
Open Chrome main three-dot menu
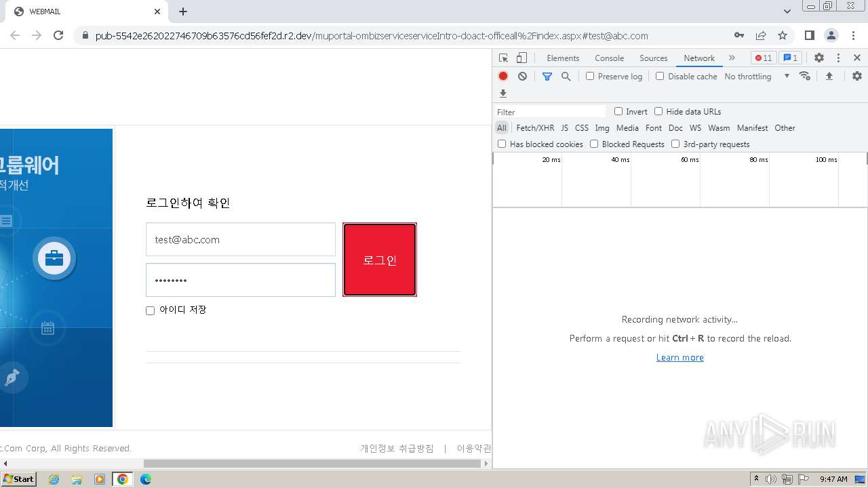click(x=853, y=35)
